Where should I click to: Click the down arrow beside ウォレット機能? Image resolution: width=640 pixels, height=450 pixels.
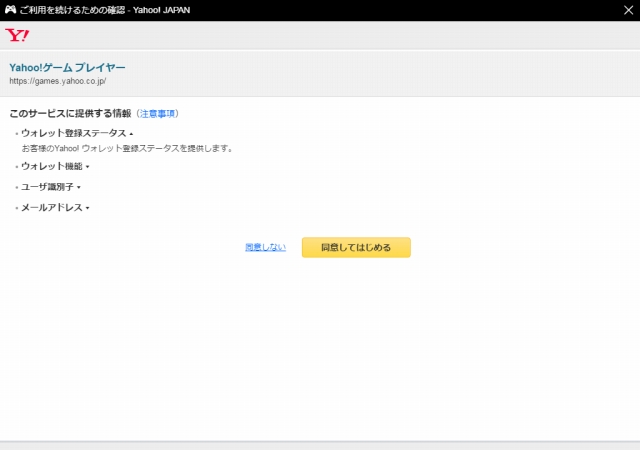point(88,167)
